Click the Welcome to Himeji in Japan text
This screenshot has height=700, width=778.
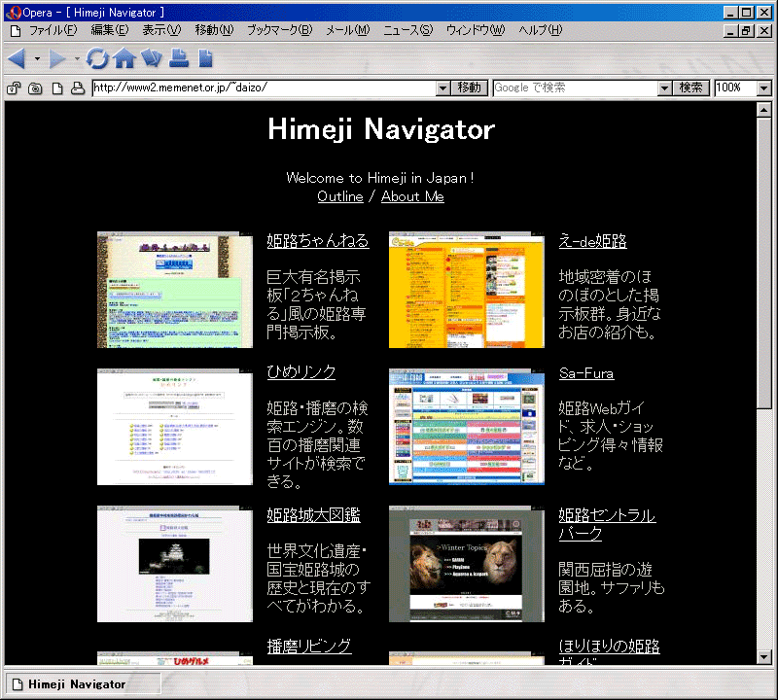pyautogui.click(x=380, y=178)
